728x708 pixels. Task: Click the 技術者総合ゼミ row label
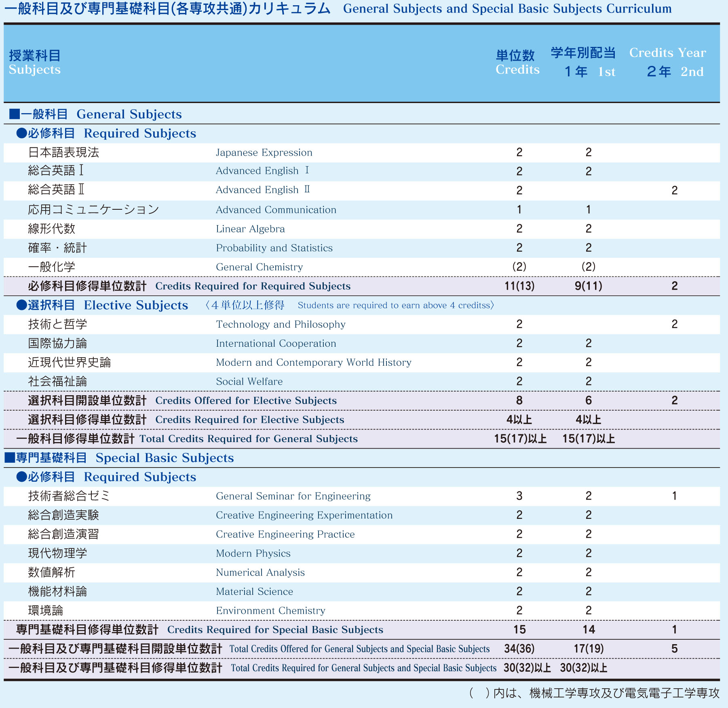70,496
